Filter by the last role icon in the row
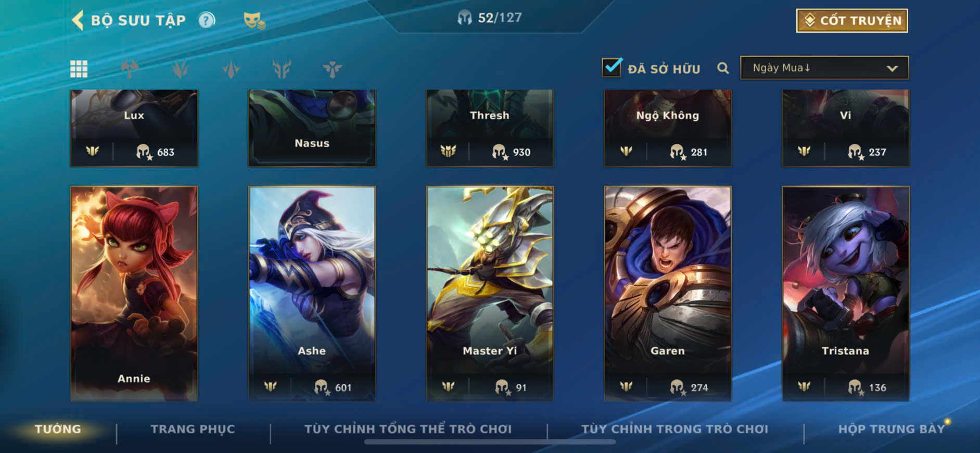 [x=332, y=69]
